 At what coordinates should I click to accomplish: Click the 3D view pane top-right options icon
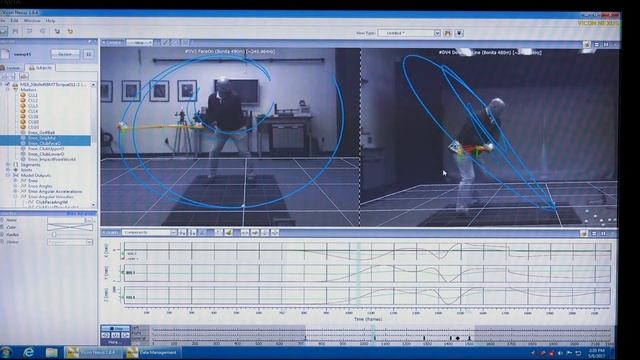[587, 44]
